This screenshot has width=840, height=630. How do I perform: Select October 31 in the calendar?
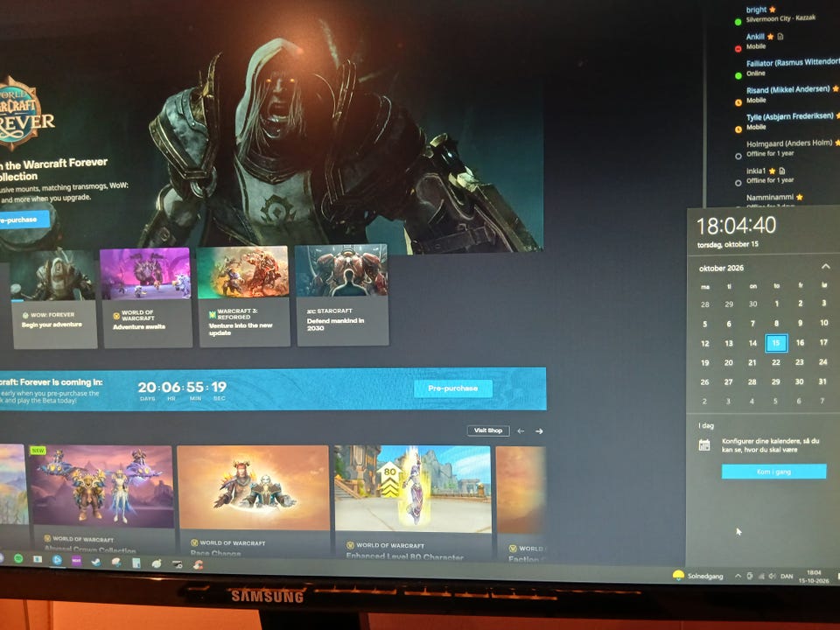coord(822,381)
